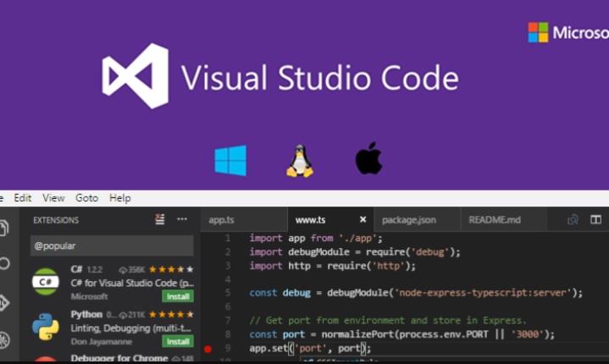Install the Python extension

pos(178,341)
